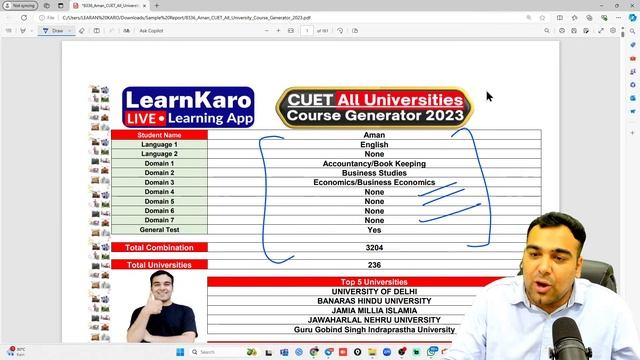Customize sidebar with plus icon

coord(633,133)
